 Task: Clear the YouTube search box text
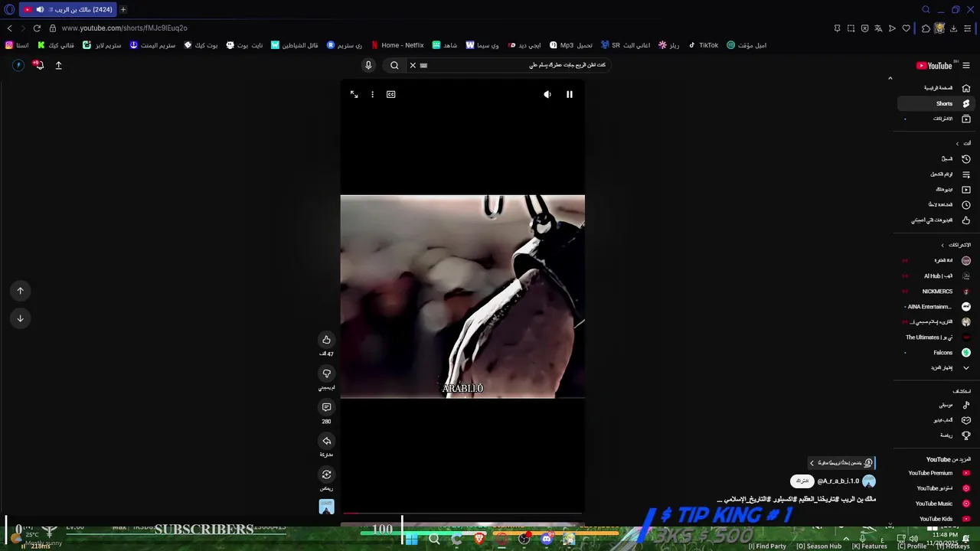pyautogui.click(x=413, y=65)
